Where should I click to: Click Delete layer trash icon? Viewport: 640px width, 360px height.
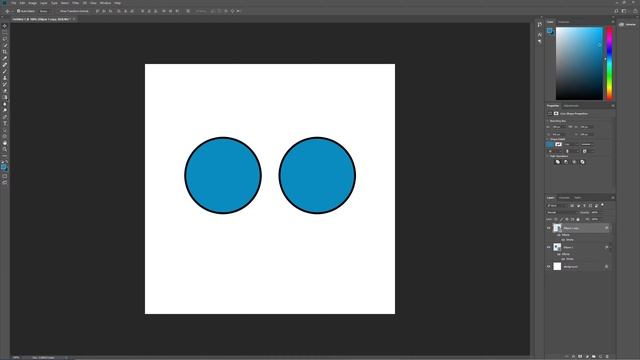coord(607,356)
